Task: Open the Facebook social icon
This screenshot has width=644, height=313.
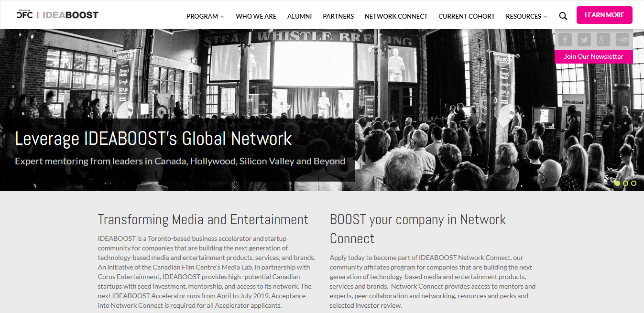Action: pyautogui.click(x=565, y=40)
